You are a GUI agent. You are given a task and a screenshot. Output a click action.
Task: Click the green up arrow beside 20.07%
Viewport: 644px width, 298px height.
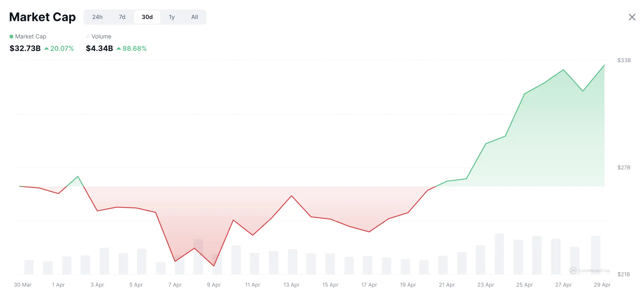click(46, 49)
